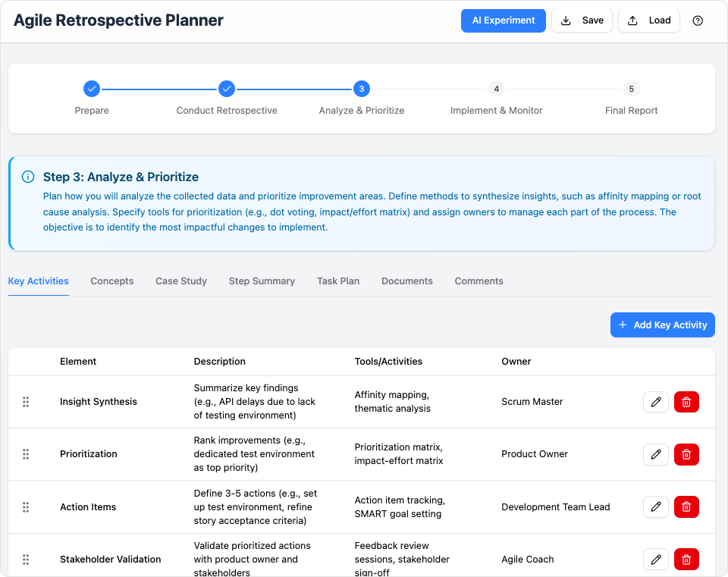Select the Insight Synthesis element cell
This screenshot has height=577, width=728.
tap(99, 402)
